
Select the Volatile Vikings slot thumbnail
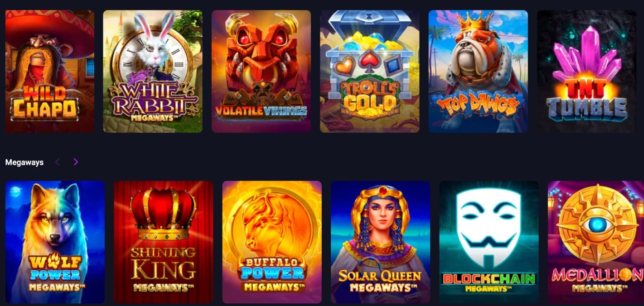pyautogui.click(x=261, y=71)
